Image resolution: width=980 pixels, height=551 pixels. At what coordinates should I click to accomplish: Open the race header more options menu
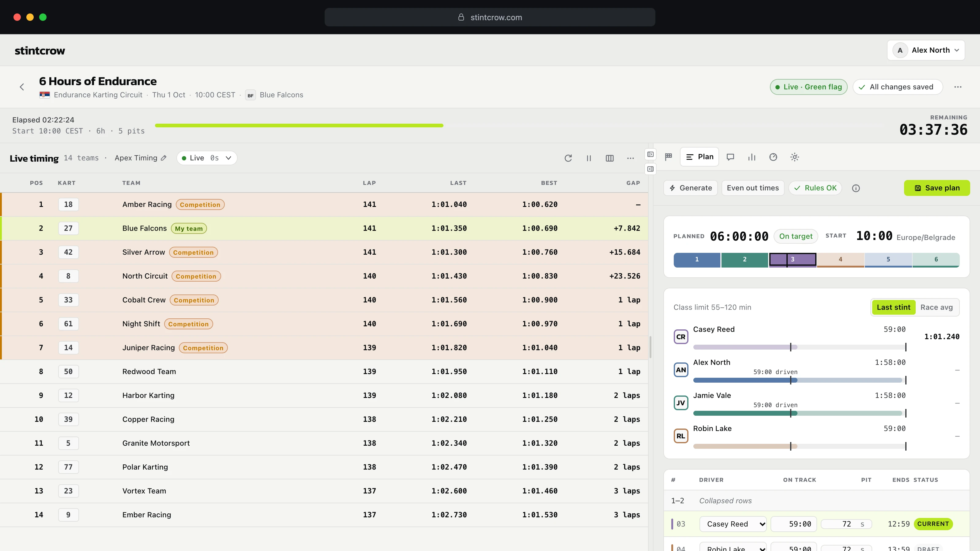[958, 87]
